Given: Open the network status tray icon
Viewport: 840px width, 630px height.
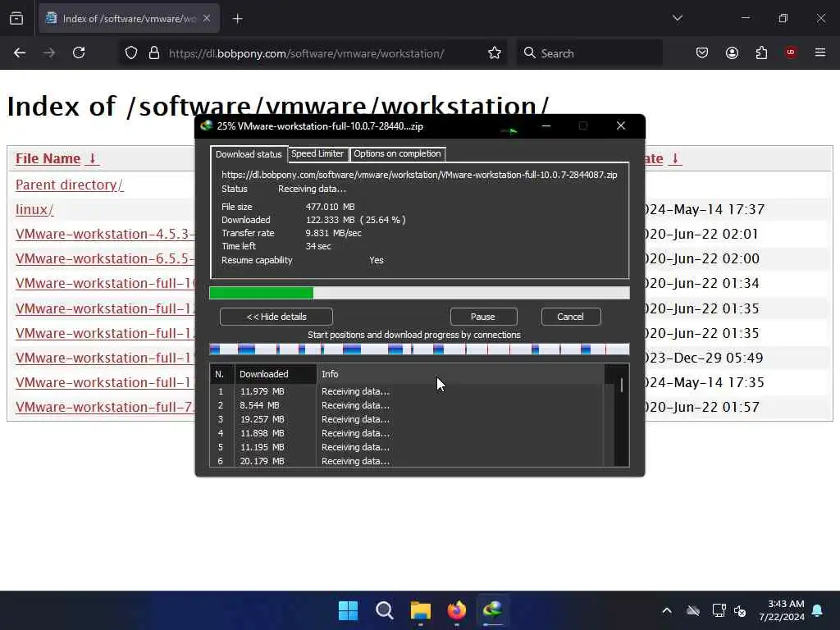Looking at the screenshot, I should click(x=719, y=610).
